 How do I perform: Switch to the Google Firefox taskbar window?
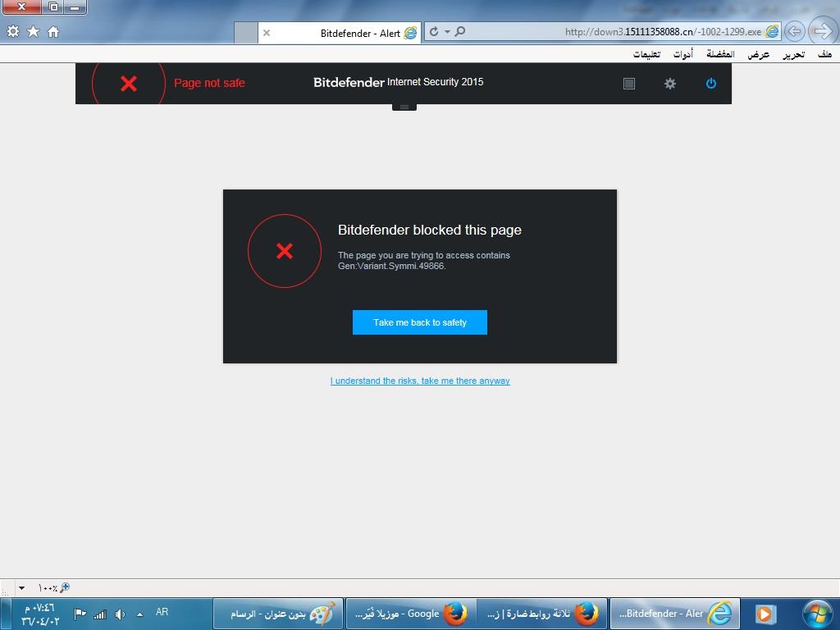coord(411,614)
